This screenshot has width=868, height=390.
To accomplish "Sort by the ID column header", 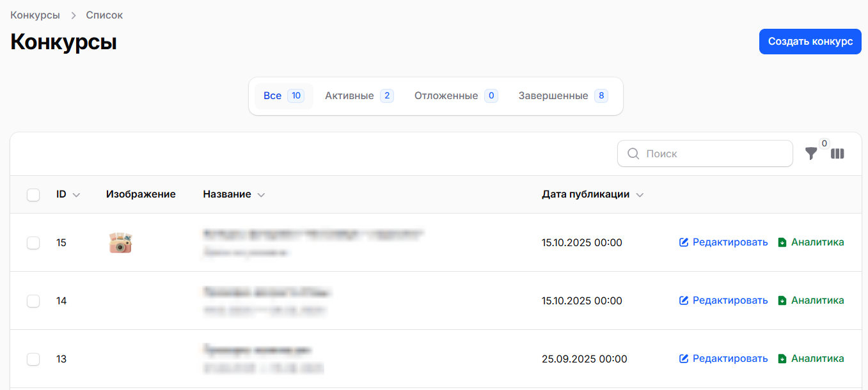I will [x=68, y=194].
